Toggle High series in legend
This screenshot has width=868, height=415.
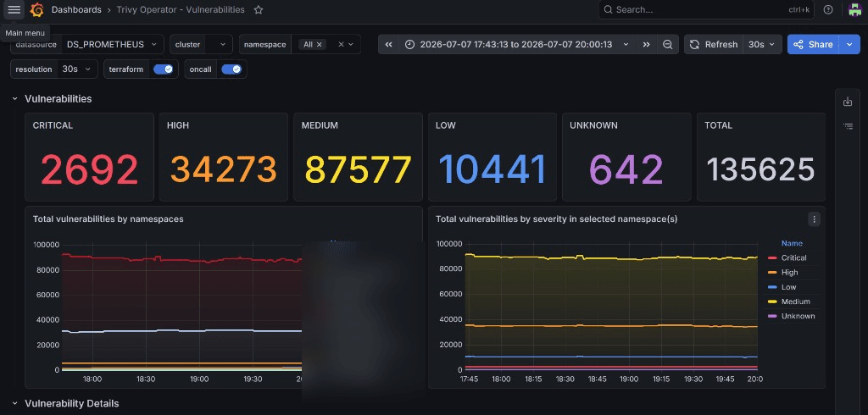(789, 272)
